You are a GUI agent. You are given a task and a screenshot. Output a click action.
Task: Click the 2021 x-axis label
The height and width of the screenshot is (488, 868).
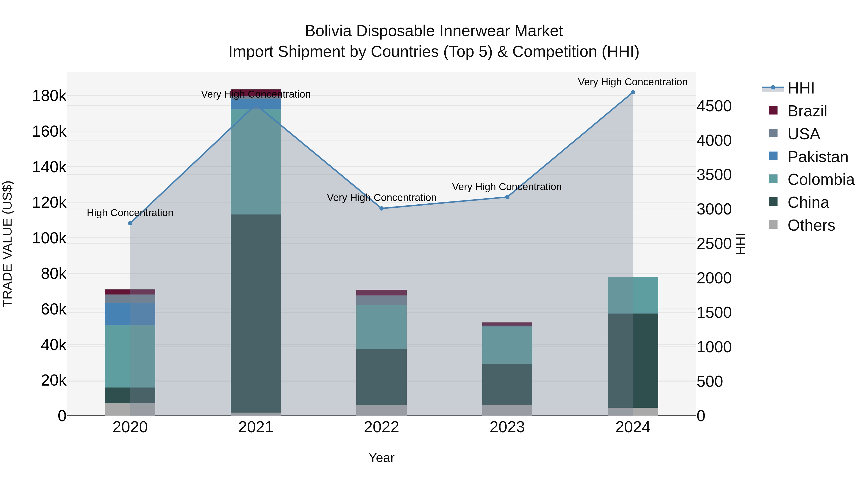point(256,427)
